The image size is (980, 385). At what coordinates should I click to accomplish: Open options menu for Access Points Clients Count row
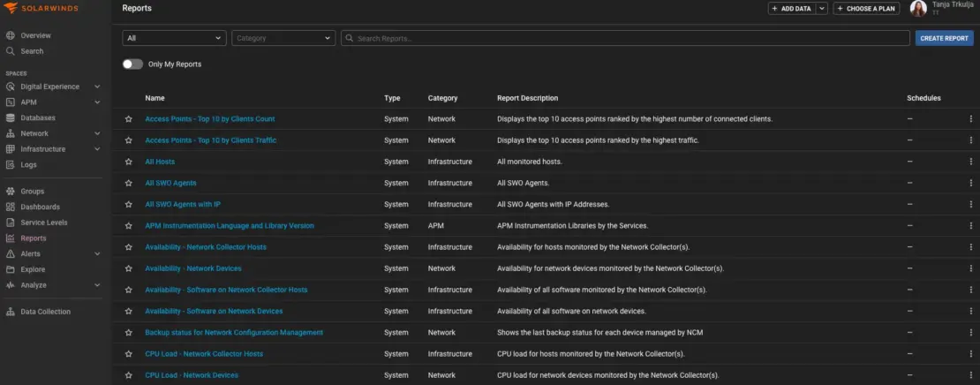pos(970,118)
